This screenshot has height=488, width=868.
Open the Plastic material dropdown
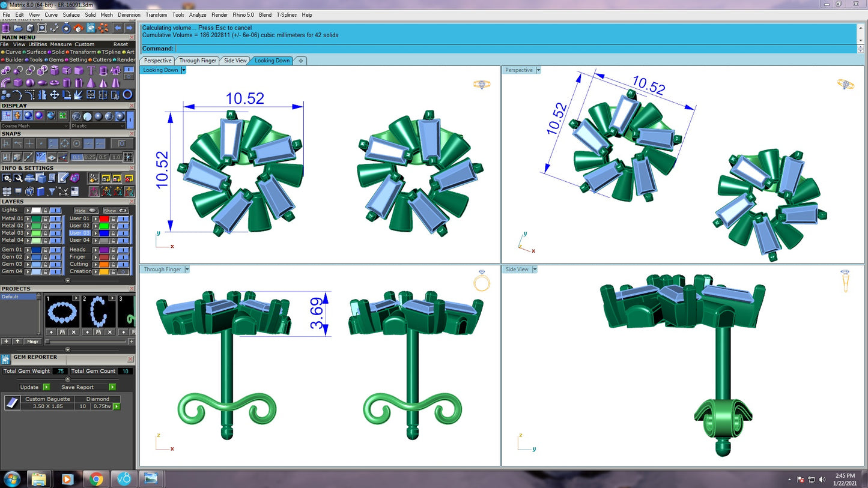point(97,126)
